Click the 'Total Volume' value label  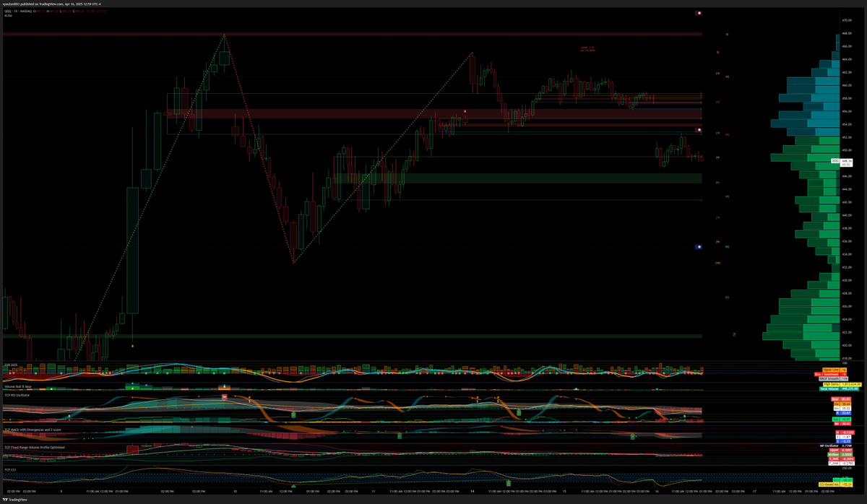pyautogui.click(x=839, y=389)
